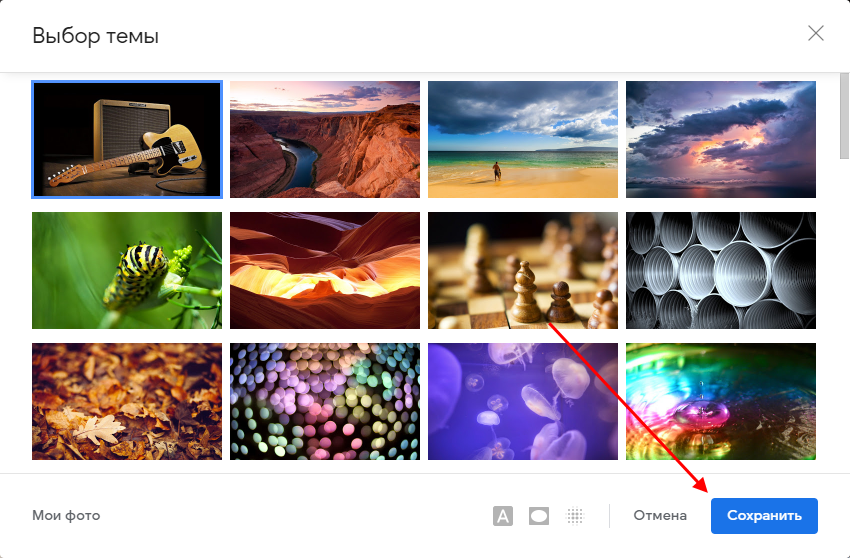Image resolution: width=850 pixels, height=558 pixels.
Task: Select the orange slot canyon theme
Action: pyautogui.click(x=325, y=270)
